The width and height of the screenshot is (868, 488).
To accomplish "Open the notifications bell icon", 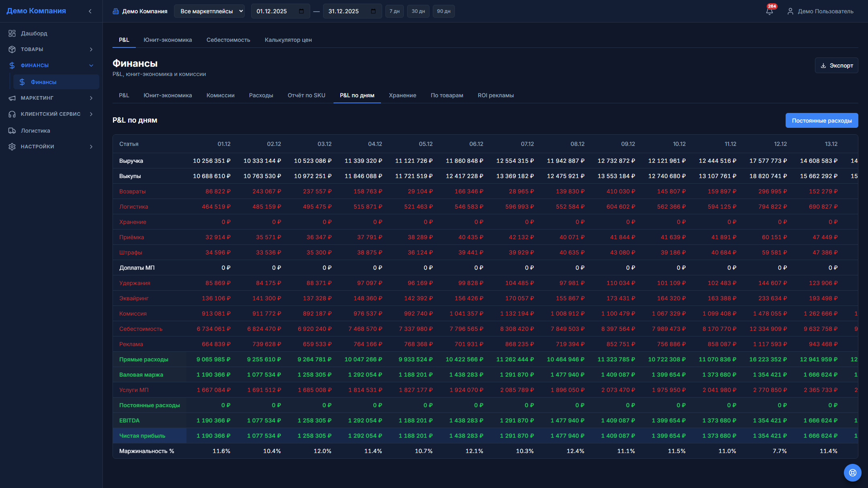I will pos(770,11).
